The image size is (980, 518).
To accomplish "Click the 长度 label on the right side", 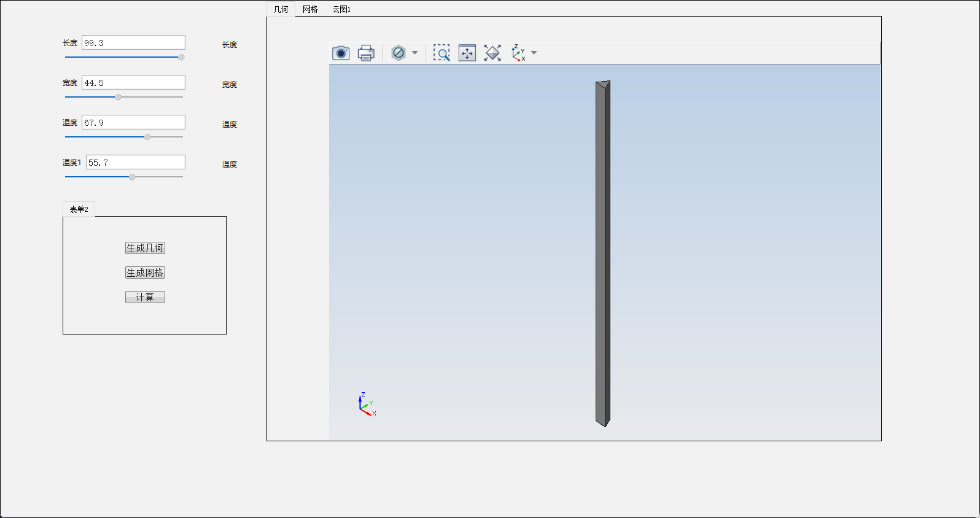I will (230, 45).
